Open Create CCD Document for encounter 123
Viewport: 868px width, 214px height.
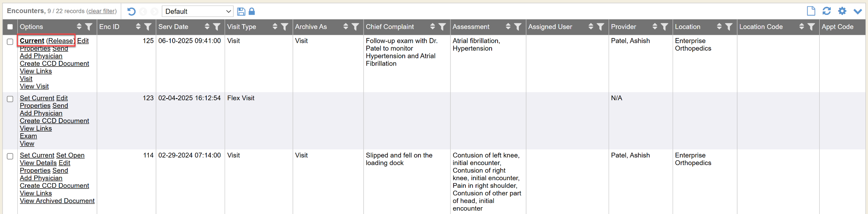54,121
